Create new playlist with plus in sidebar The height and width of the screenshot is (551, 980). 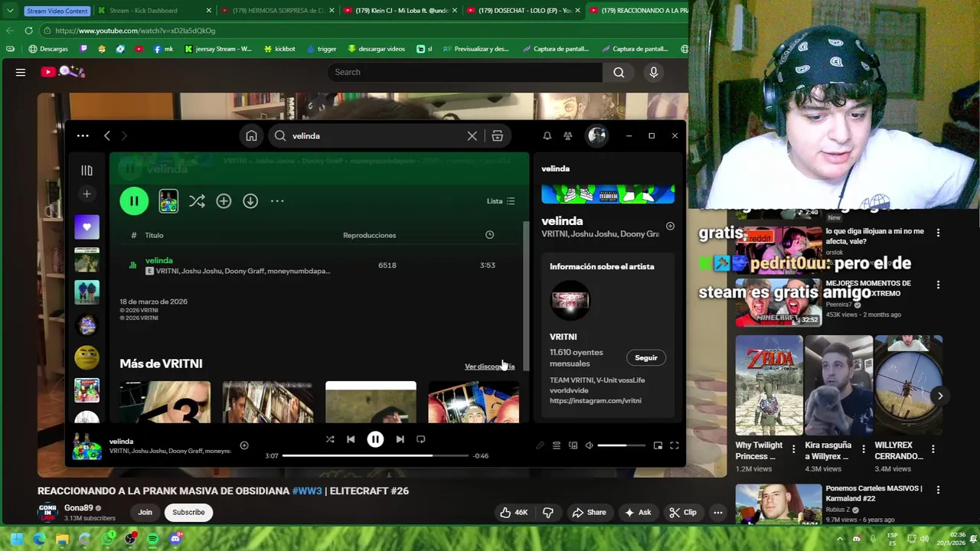coord(87,194)
